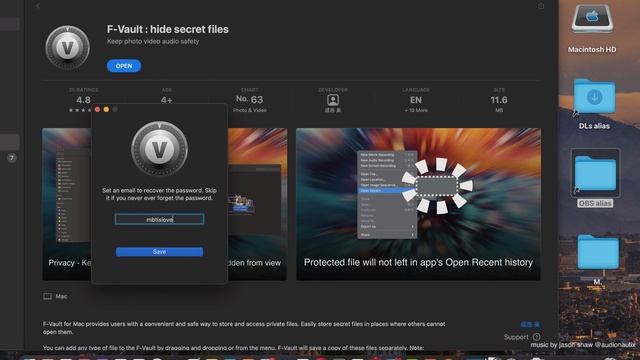Open the F-Vault app from the App Store
The image size is (640, 360).
pyautogui.click(x=124, y=66)
